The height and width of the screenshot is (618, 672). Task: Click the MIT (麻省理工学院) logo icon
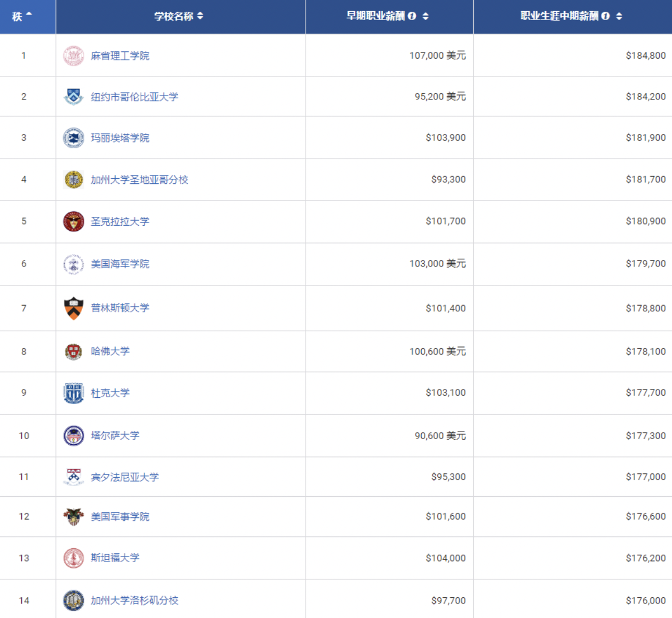click(73, 56)
